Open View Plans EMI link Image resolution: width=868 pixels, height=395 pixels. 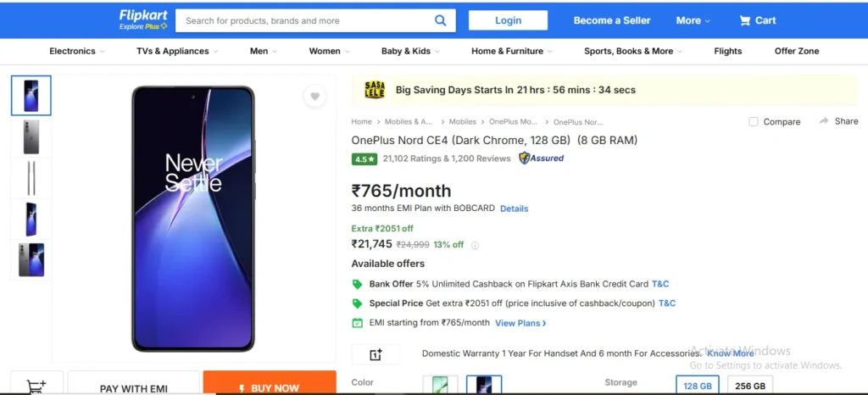[520, 323]
